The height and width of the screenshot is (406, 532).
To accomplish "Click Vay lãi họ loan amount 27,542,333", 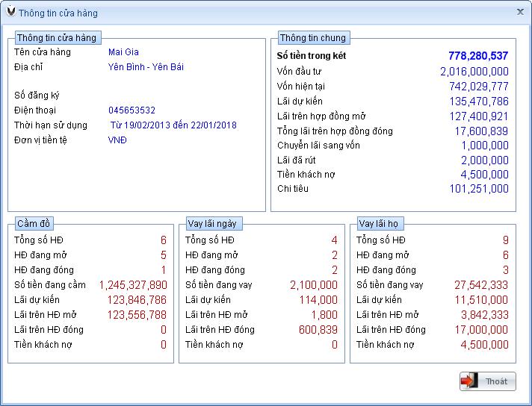I will tap(481, 284).
